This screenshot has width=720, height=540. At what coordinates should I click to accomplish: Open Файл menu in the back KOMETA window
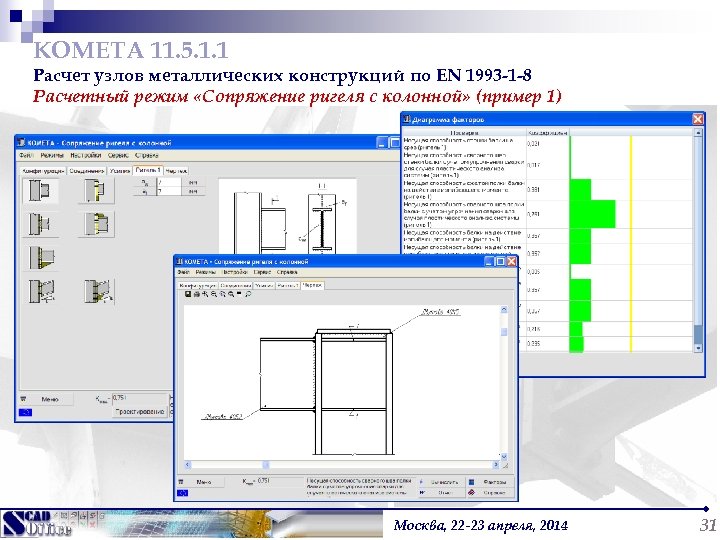tap(27, 156)
